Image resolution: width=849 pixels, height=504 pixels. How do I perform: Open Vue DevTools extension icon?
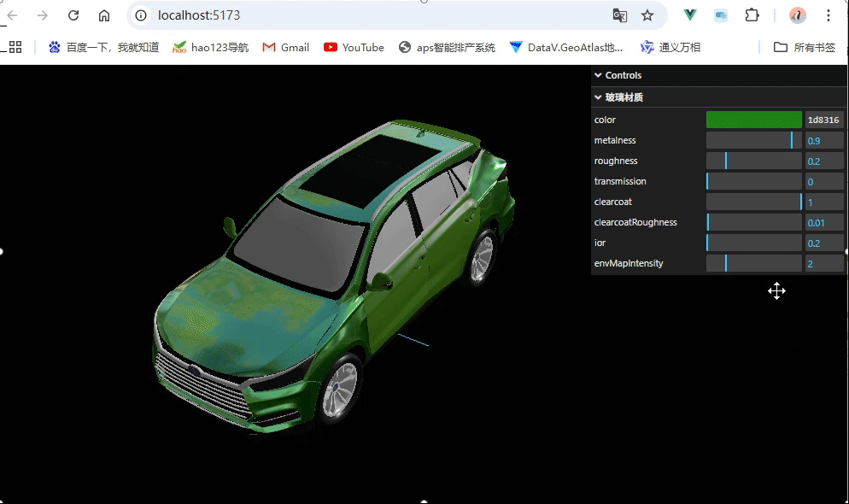(689, 15)
